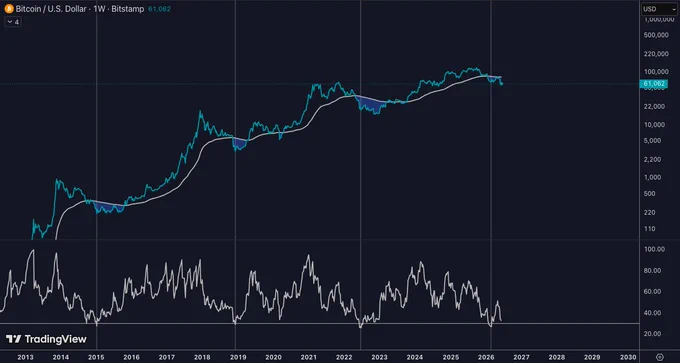Click the 500,000 price scale label
This screenshot has height=363, width=680.
pos(656,36)
